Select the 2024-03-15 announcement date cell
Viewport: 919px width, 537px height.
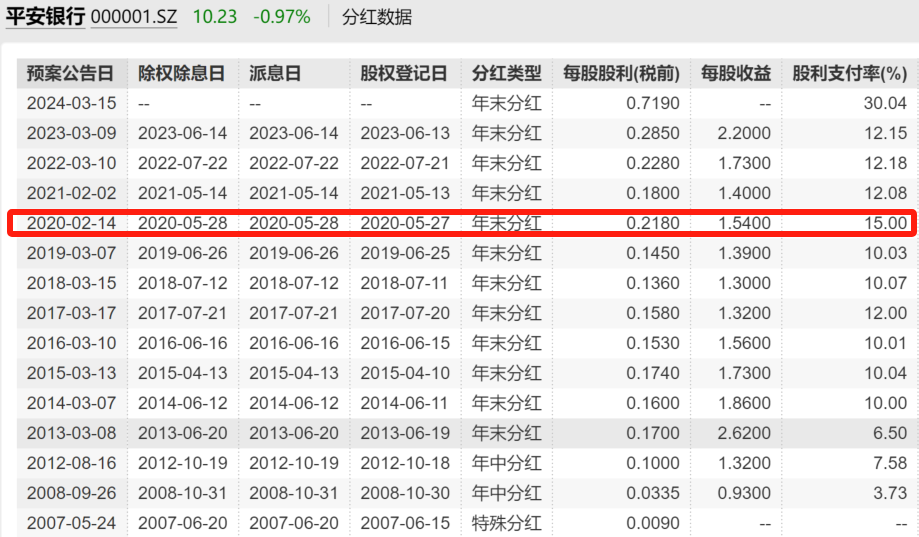coord(72,103)
